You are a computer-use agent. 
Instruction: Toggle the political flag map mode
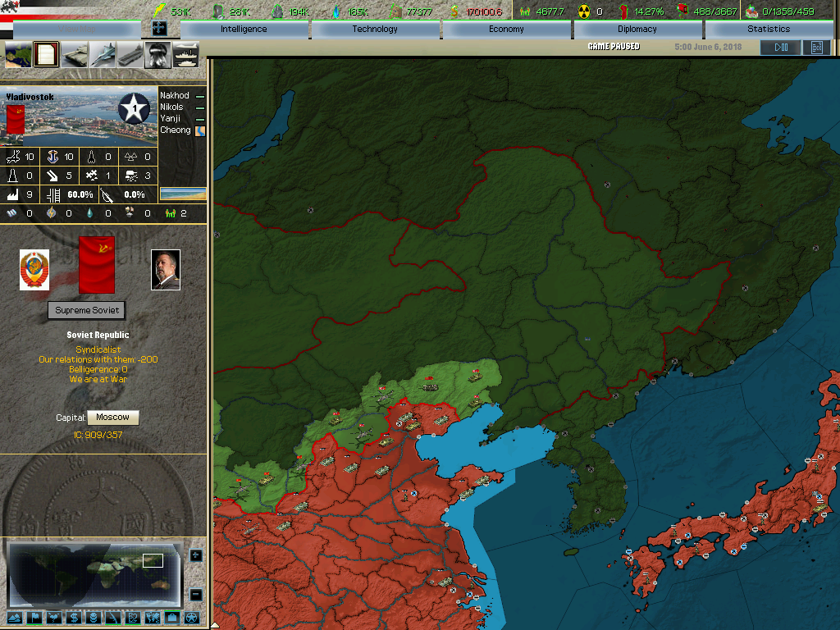pos(34,618)
